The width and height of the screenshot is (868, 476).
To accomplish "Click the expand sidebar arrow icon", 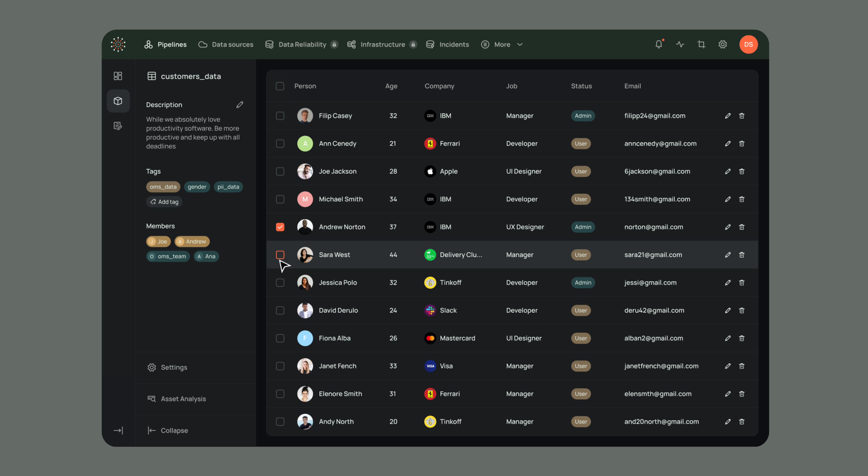I will [x=118, y=430].
